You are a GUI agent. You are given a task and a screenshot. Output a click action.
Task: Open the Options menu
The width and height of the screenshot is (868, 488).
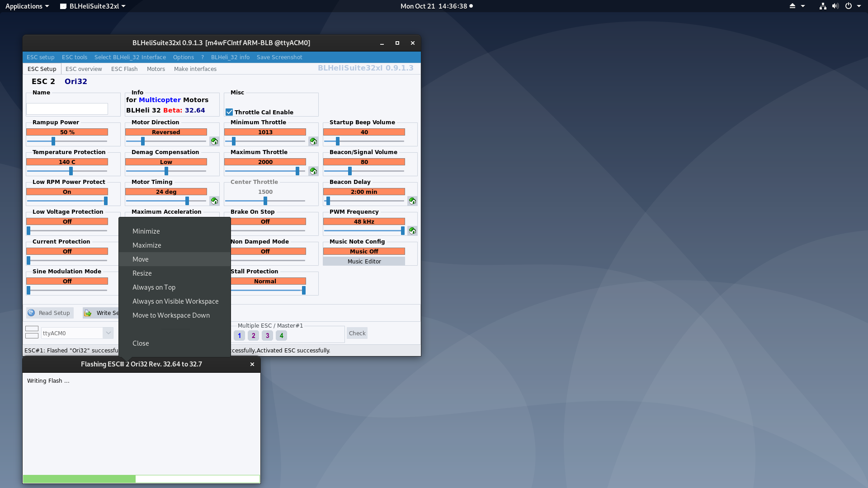coord(184,57)
